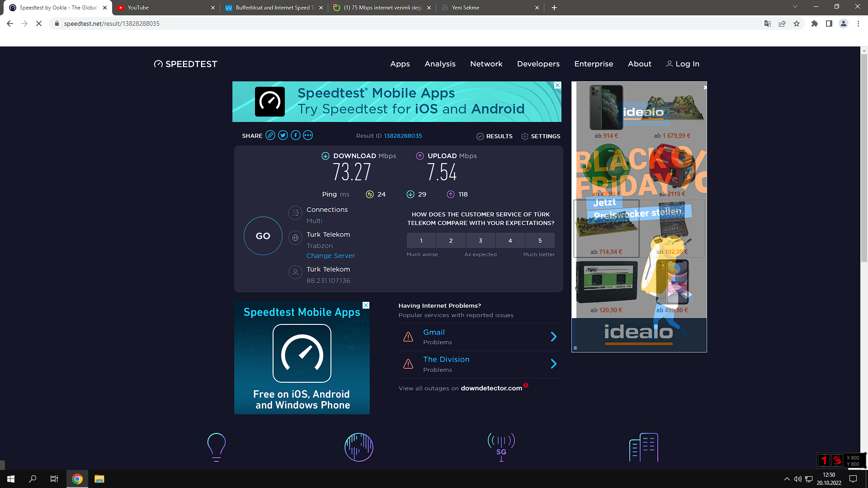Open the tab search dropdown
This screenshot has width=868, height=488.
click(x=795, y=7)
